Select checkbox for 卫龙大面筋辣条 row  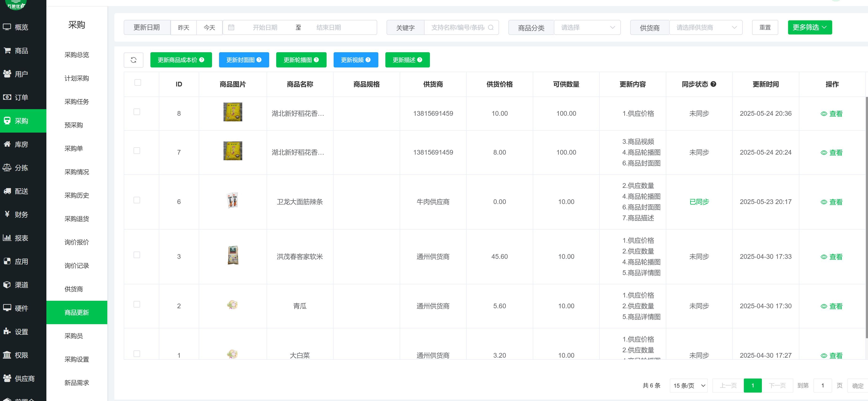[x=137, y=200]
